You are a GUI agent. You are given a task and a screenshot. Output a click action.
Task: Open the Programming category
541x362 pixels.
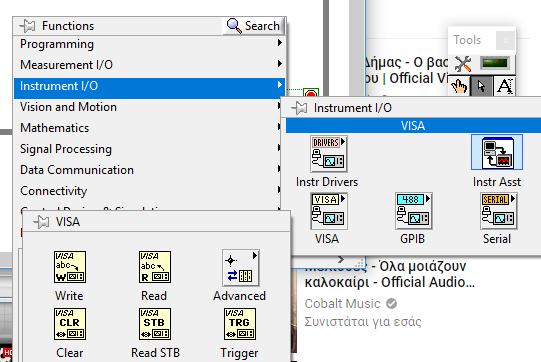(x=150, y=44)
